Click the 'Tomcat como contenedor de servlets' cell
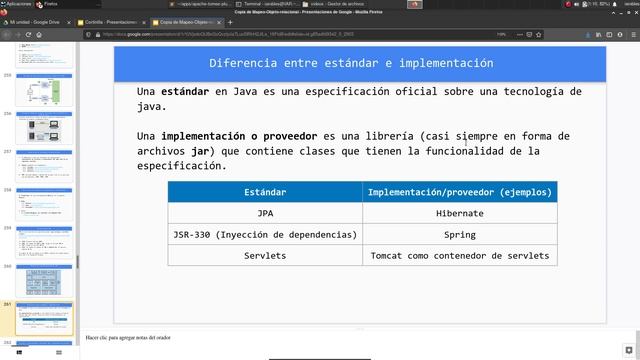This screenshot has height=360, width=640. click(x=460, y=256)
